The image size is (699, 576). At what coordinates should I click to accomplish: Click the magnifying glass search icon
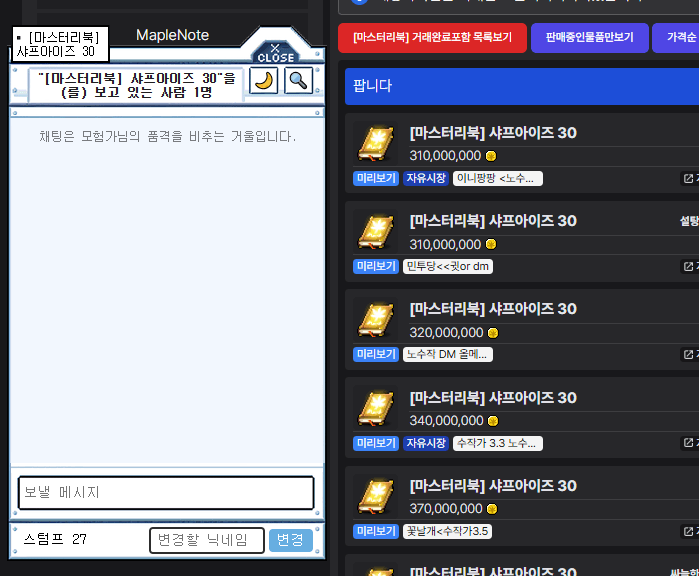(298, 81)
